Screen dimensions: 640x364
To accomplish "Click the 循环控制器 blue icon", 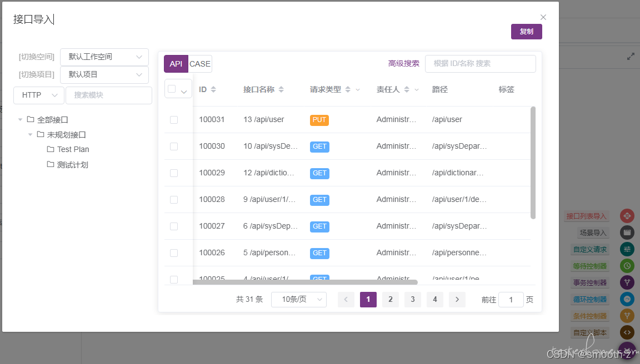I will pos(627,299).
